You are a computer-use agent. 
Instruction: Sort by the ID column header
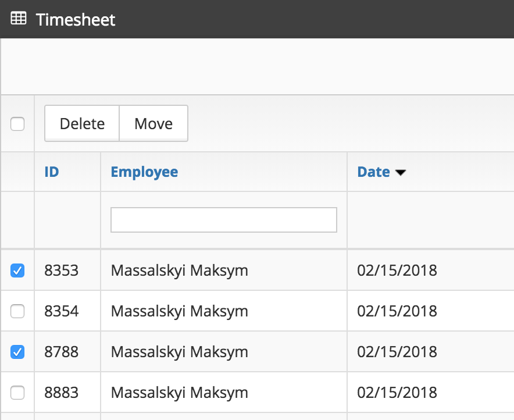(52, 172)
